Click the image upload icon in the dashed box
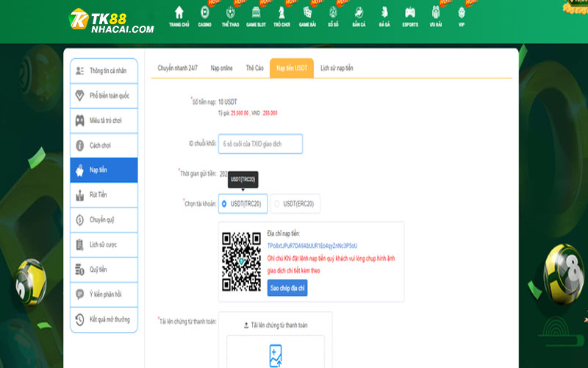The width and height of the screenshot is (588, 368). tap(276, 355)
